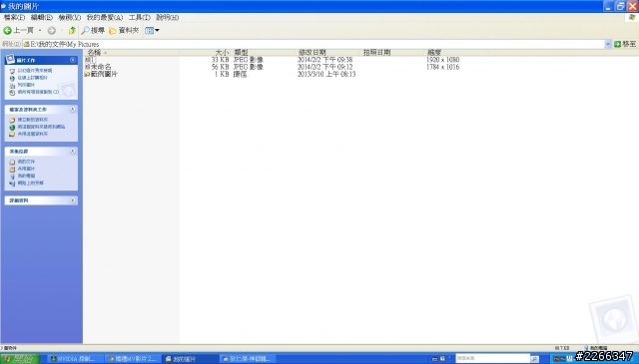Image resolution: width=639 pixels, height=364 pixels.
Task: Click the taskbar search magnifier button
Action: point(534,359)
